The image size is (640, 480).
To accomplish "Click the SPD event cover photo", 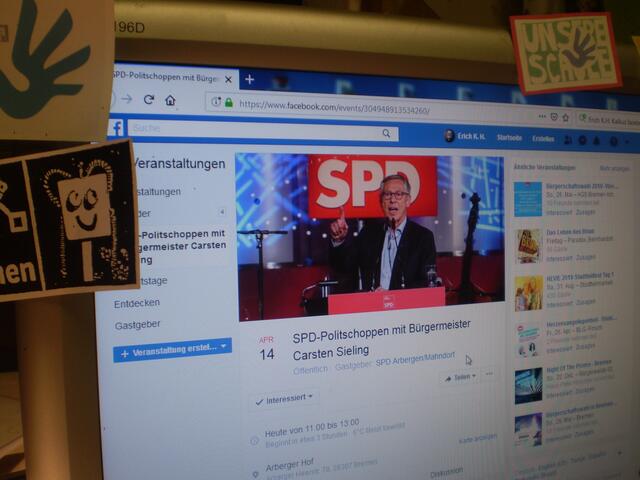I will (x=370, y=236).
